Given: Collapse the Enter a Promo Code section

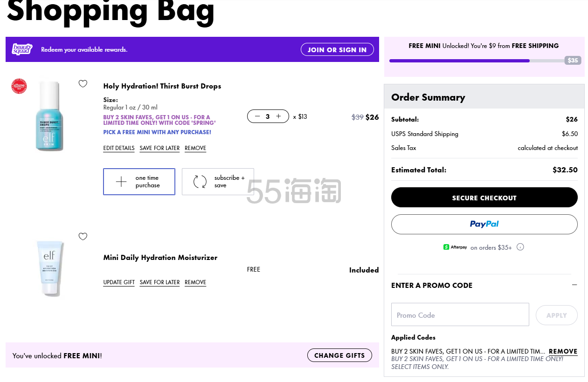Looking at the screenshot, I should pos(574,285).
